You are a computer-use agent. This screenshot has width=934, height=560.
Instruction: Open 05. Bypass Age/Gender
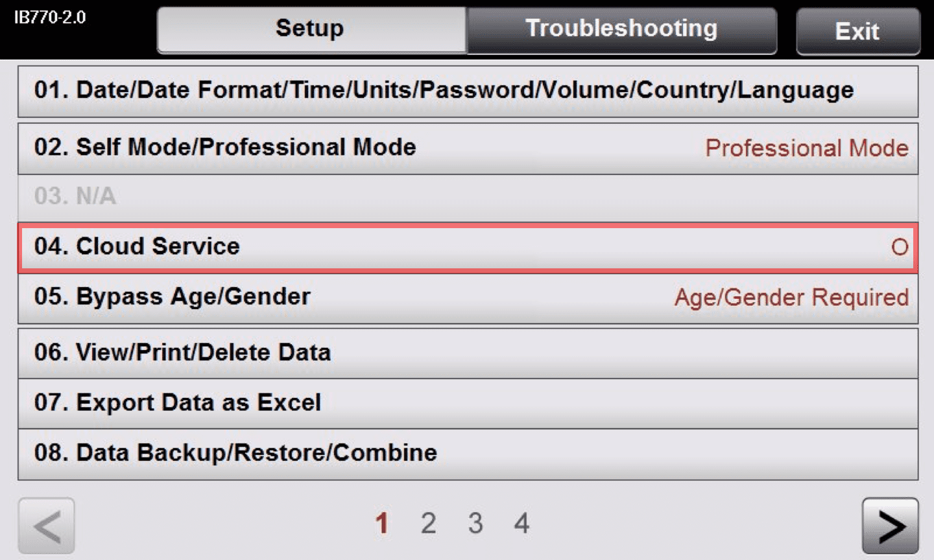coord(468,297)
